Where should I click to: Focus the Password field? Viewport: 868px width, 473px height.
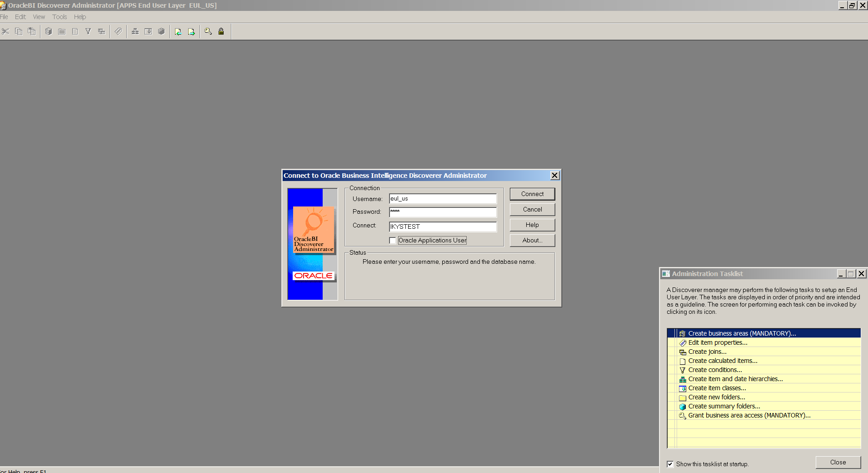443,212
